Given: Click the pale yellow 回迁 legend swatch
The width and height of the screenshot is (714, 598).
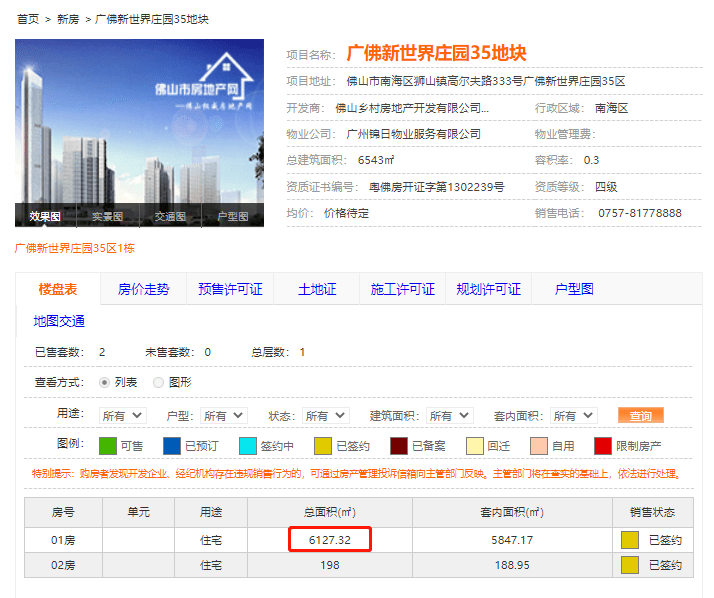Looking at the screenshot, I should (x=474, y=446).
